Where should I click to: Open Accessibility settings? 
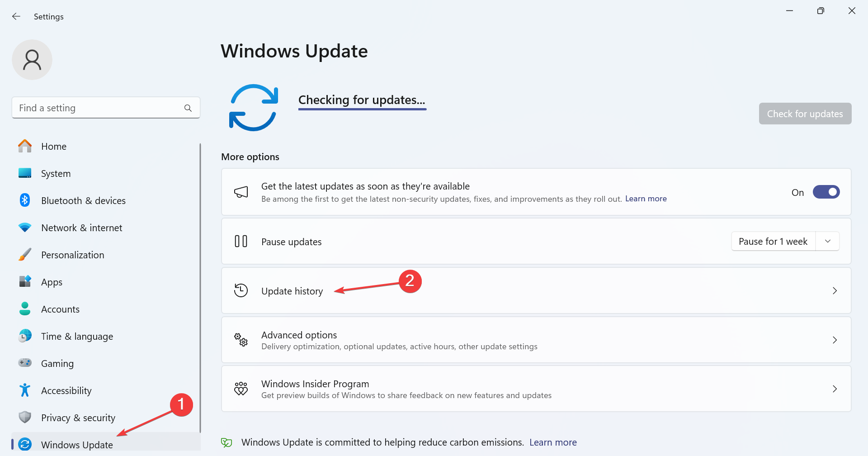point(105,390)
